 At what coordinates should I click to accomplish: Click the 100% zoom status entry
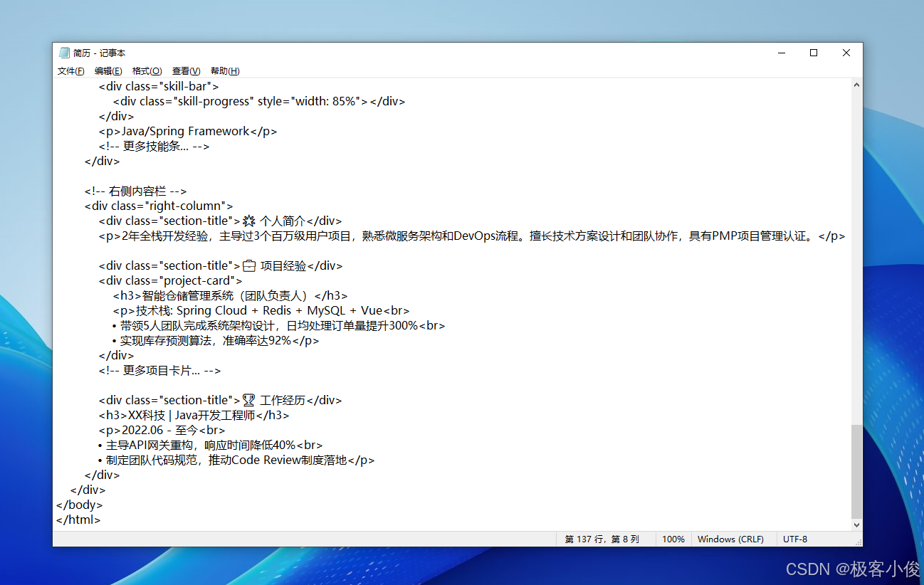(x=673, y=539)
